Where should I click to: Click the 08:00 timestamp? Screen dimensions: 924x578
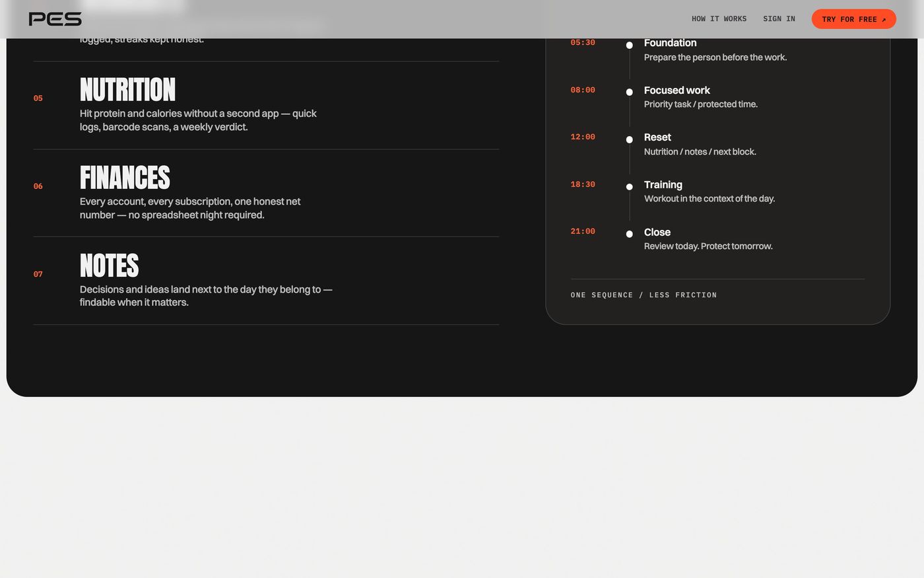tap(583, 90)
